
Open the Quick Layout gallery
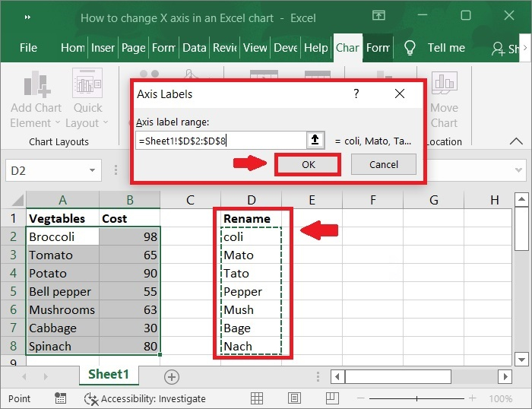click(87, 99)
